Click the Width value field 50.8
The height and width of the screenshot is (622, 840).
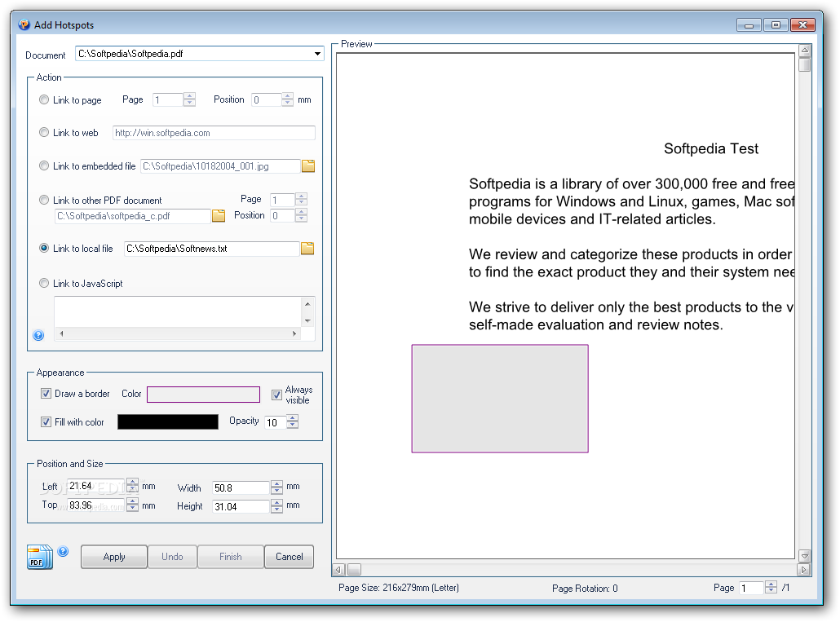tap(241, 487)
